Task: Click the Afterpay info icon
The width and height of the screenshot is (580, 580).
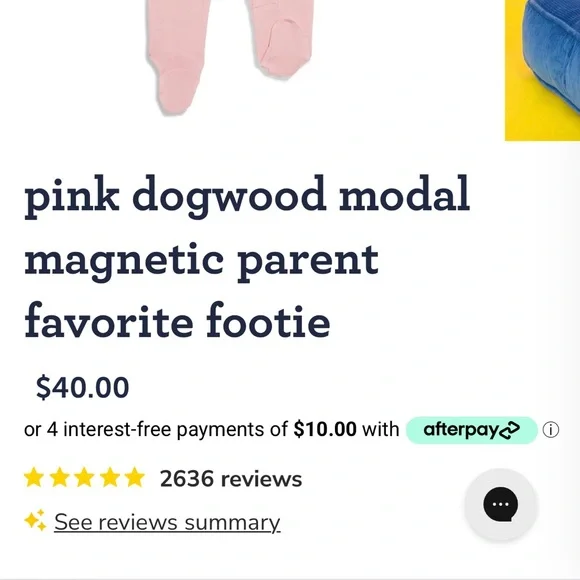Action: click(x=550, y=430)
